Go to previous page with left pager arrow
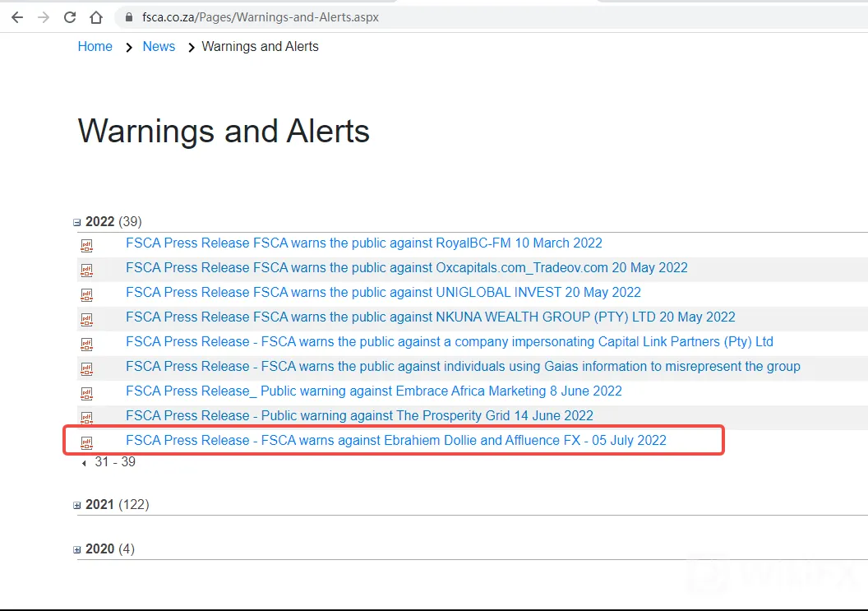 (84, 463)
